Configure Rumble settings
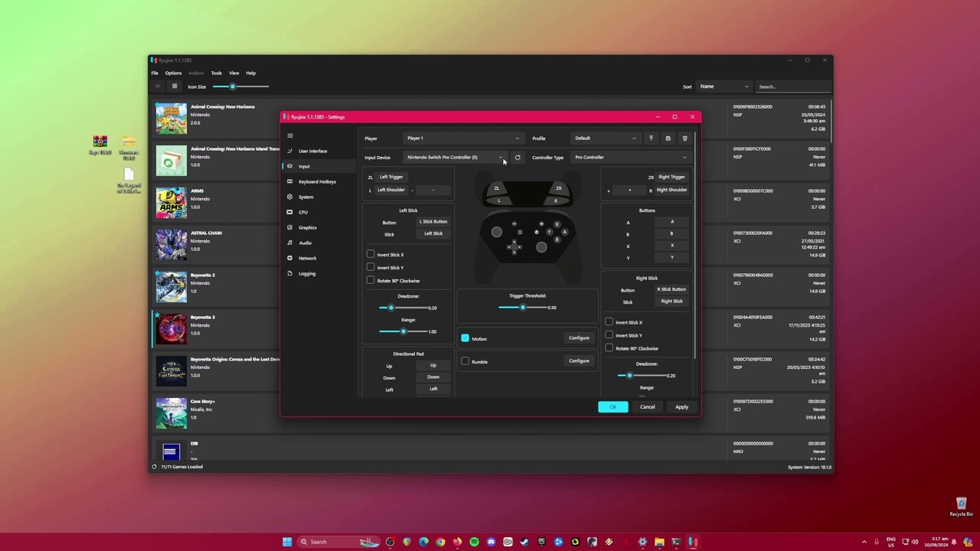Screen dimensions: 980x551 click(579, 361)
